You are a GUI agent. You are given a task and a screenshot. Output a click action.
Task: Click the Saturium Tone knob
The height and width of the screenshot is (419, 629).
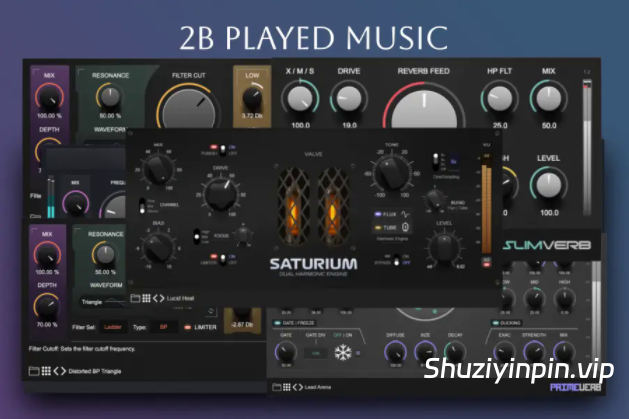coord(391,173)
